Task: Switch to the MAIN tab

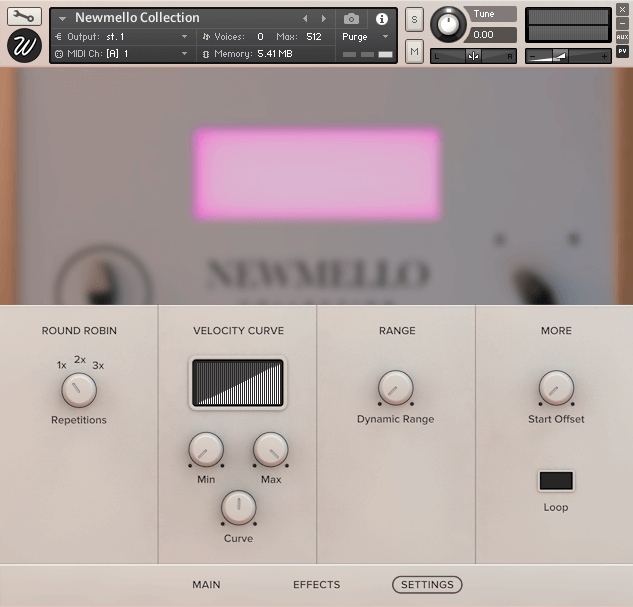Action: click(206, 585)
